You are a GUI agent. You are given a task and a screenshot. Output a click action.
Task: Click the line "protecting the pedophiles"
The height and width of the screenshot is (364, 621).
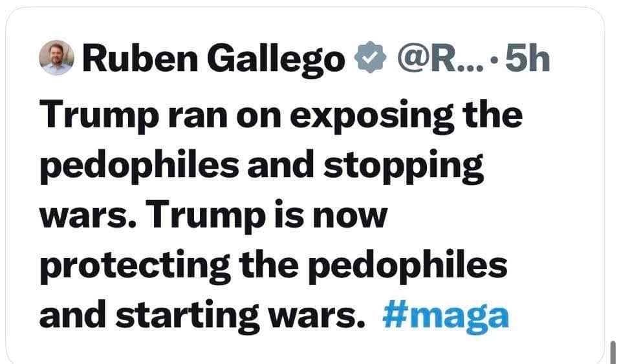pyautogui.click(x=273, y=266)
